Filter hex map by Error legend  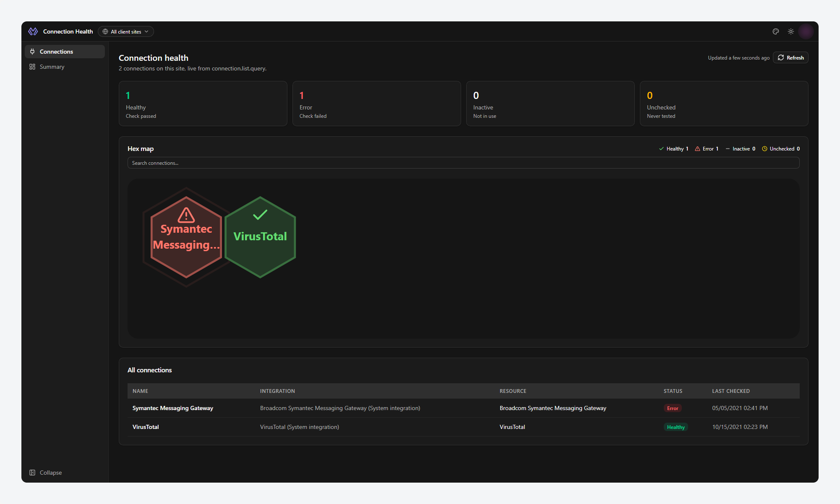pos(707,149)
